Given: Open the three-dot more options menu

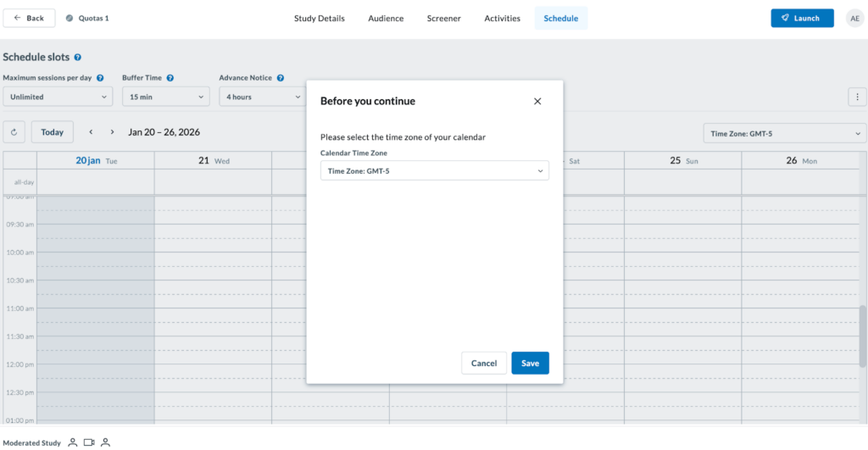Looking at the screenshot, I should click(857, 97).
